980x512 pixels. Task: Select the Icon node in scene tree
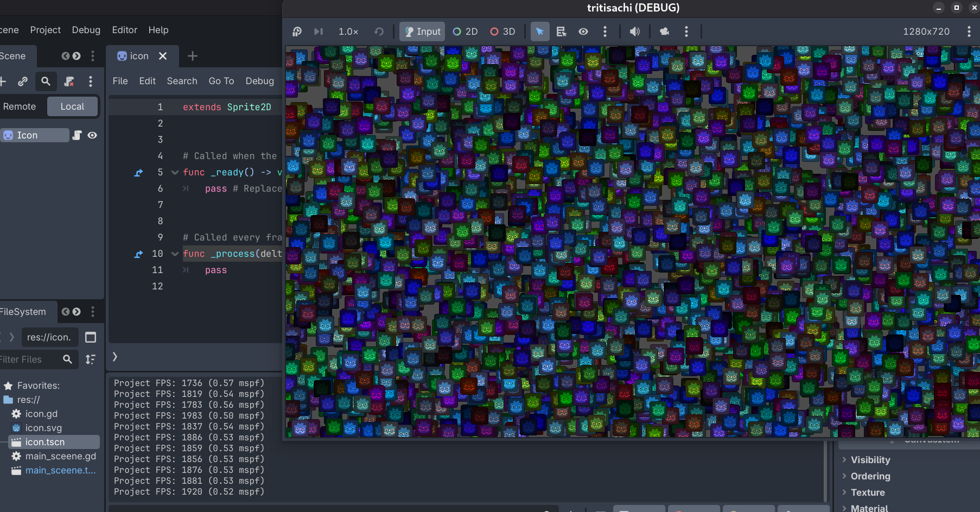pyautogui.click(x=35, y=135)
